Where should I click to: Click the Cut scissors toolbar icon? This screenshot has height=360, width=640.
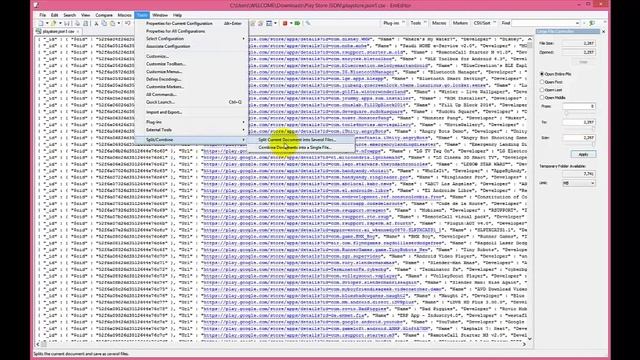(96, 24)
